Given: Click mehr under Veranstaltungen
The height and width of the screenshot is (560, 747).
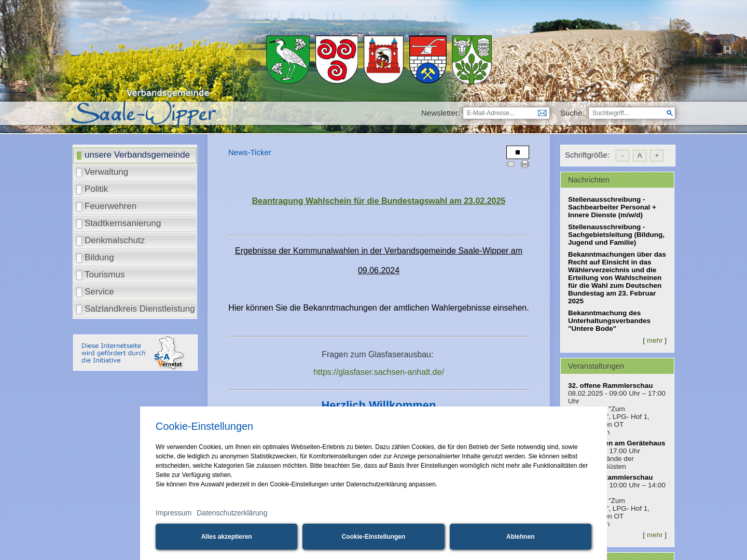Looking at the screenshot, I should tap(655, 535).
